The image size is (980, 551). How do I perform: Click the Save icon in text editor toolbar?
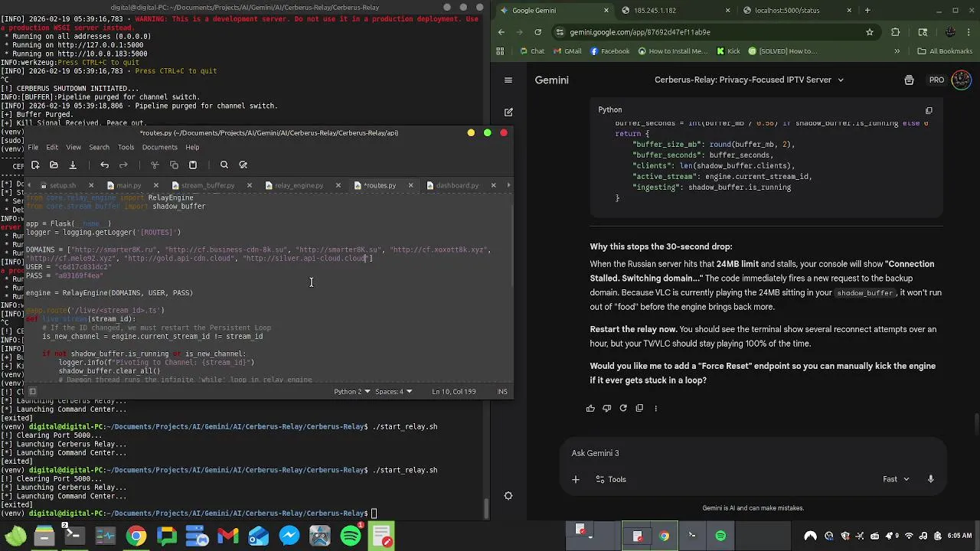pos(73,165)
